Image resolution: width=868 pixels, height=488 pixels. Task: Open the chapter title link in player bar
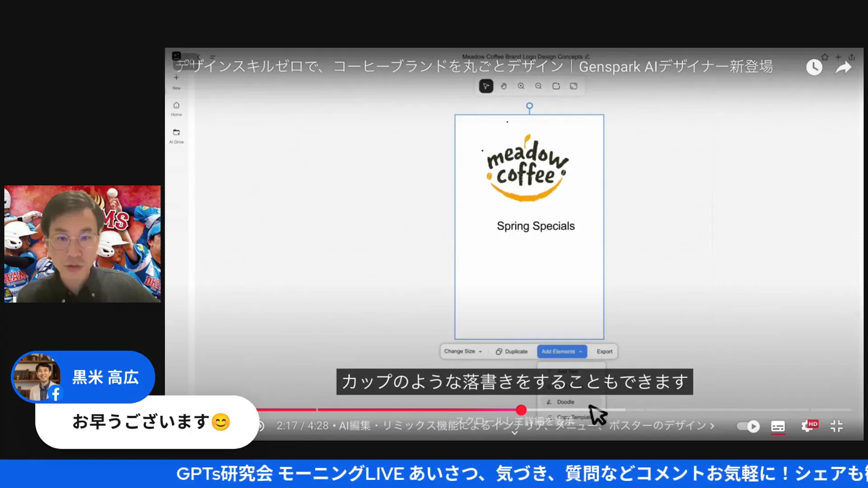pyautogui.click(x=523, y=426)
